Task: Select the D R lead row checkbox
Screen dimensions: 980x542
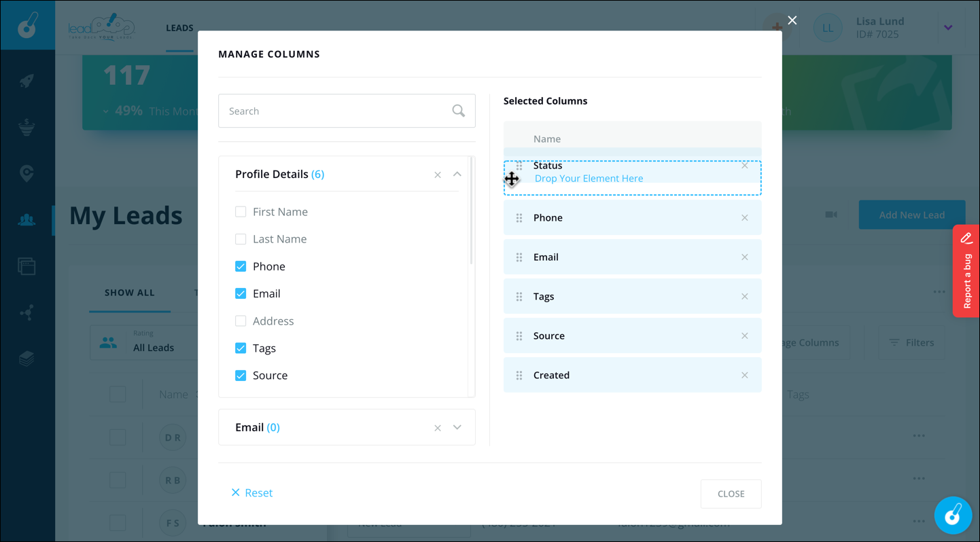Action: coord(118,437)
